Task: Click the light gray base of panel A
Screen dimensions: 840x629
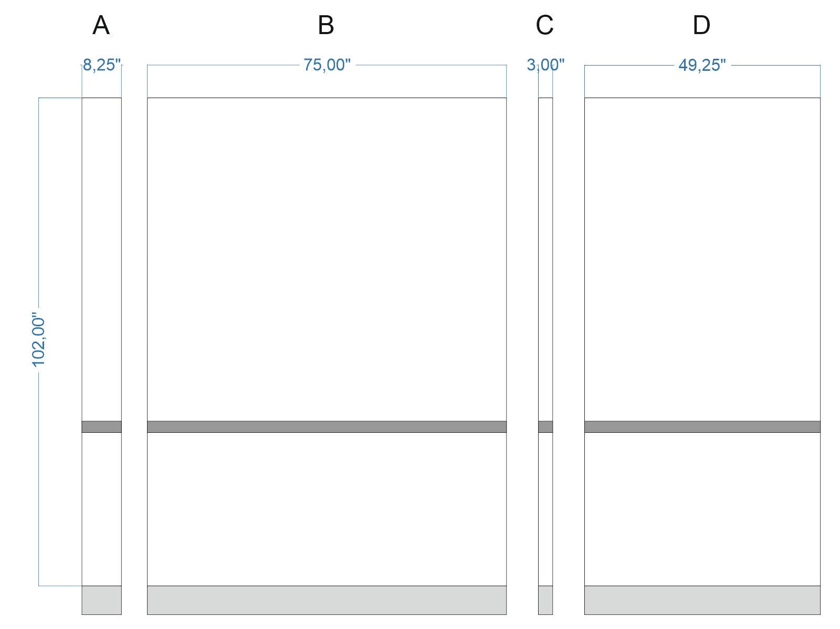Action: [x=101, y=600]
